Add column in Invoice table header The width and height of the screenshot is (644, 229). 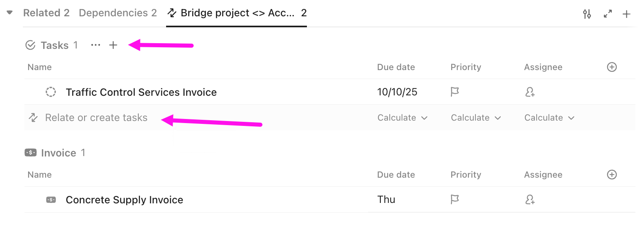(612, 175)
